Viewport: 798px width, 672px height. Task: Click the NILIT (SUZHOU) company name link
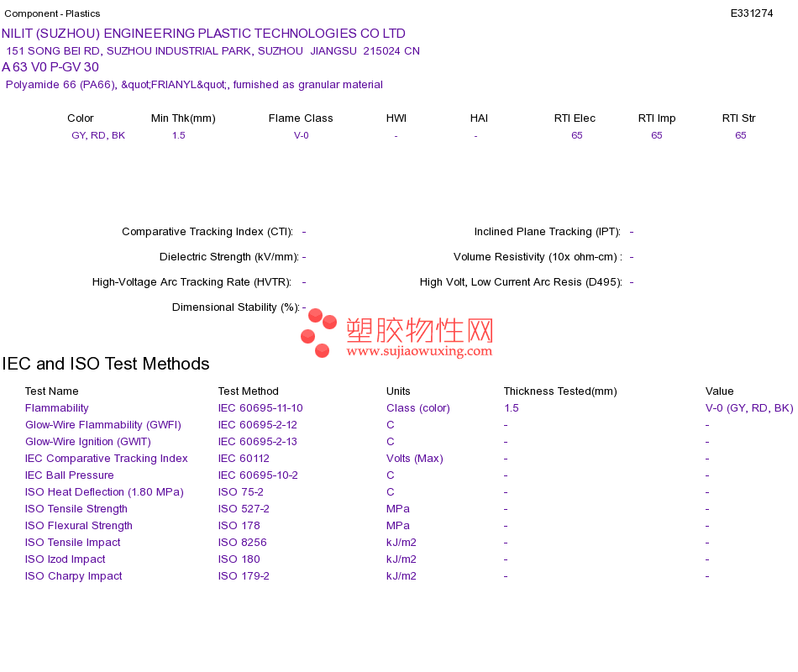click(x=203, y=34)
